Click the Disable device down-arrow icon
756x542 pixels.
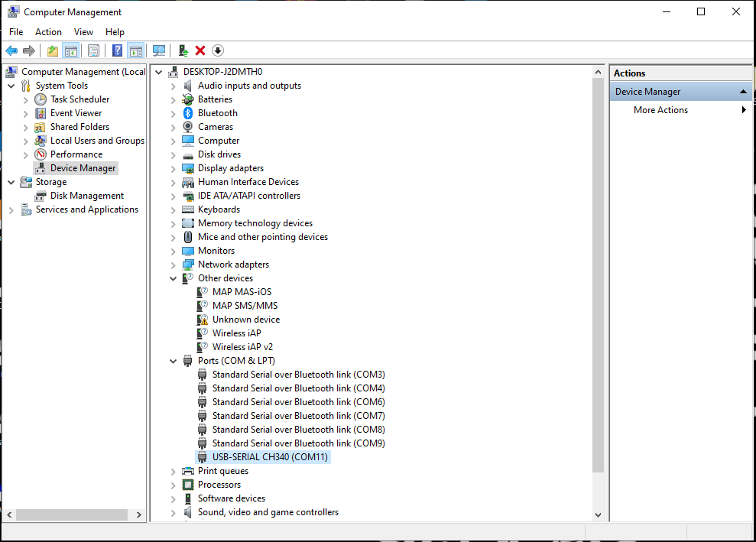[218, 50]
